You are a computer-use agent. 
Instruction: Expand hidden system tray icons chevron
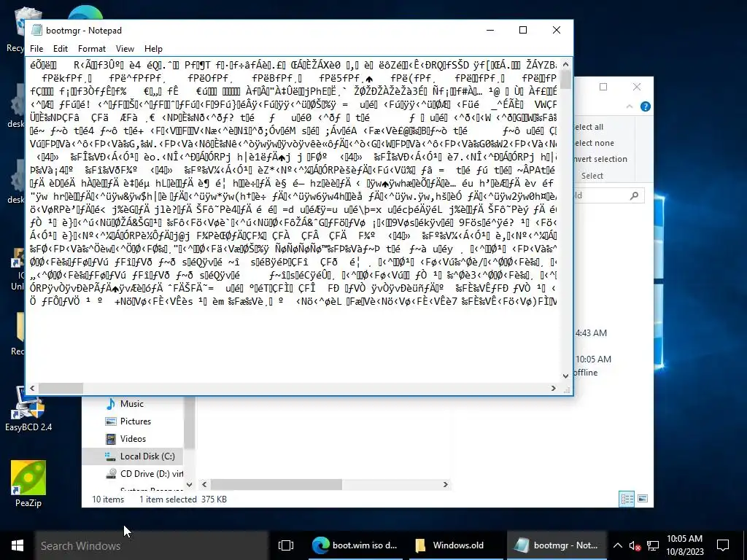[617, 545]
